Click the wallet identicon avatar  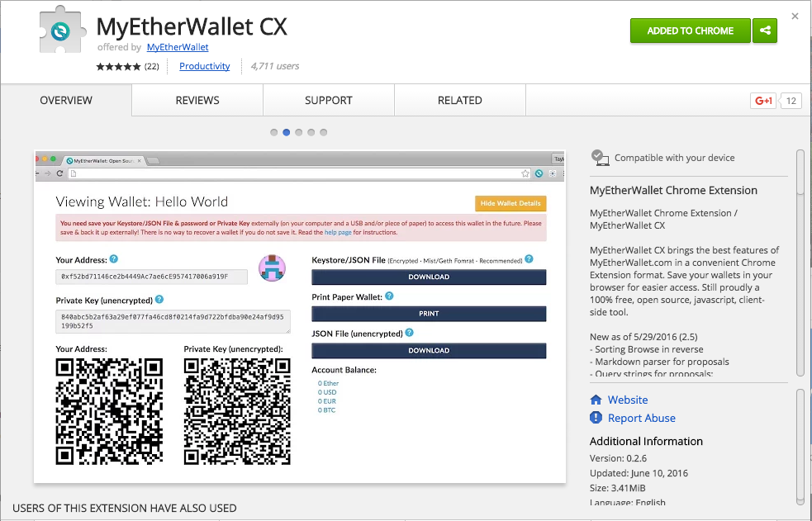(272, 268)
